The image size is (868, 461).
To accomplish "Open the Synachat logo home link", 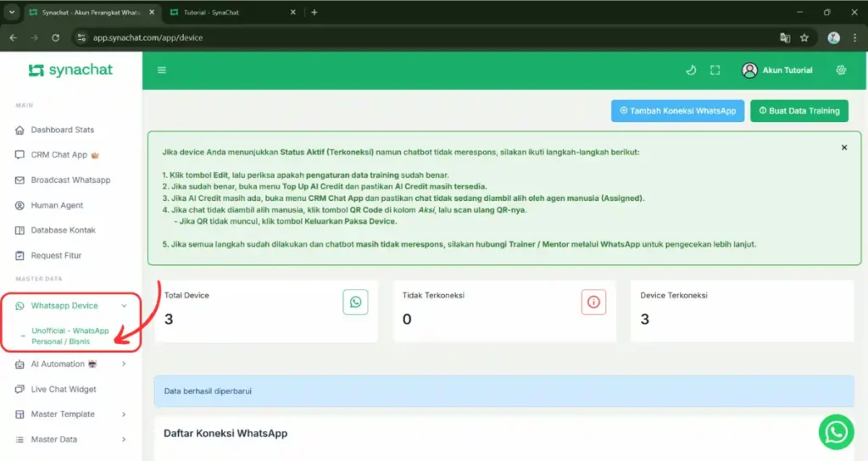I will (x=70, y=70).
